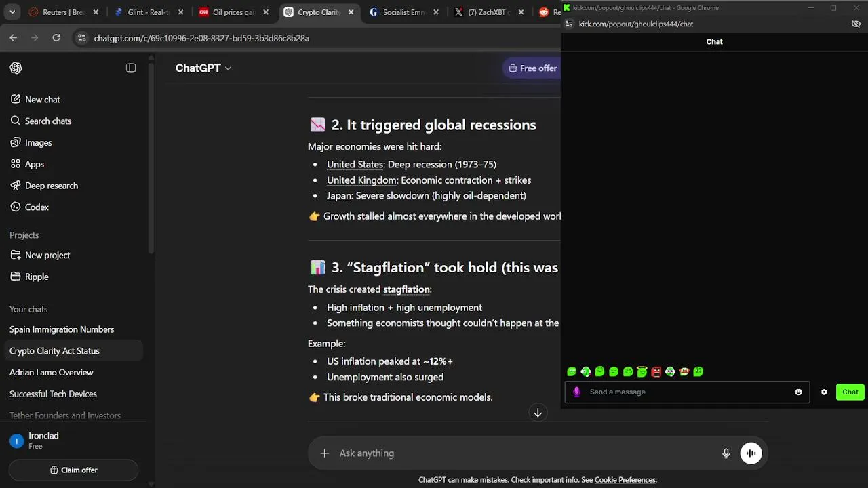Reload the ChatGPT page

[x=56, y=38]
